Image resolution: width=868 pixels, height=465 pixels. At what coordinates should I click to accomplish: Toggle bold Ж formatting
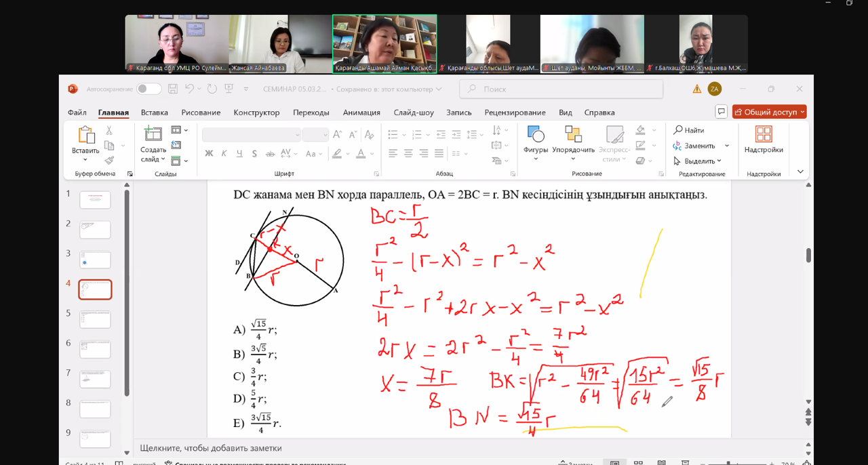click(x=209, y=154)
